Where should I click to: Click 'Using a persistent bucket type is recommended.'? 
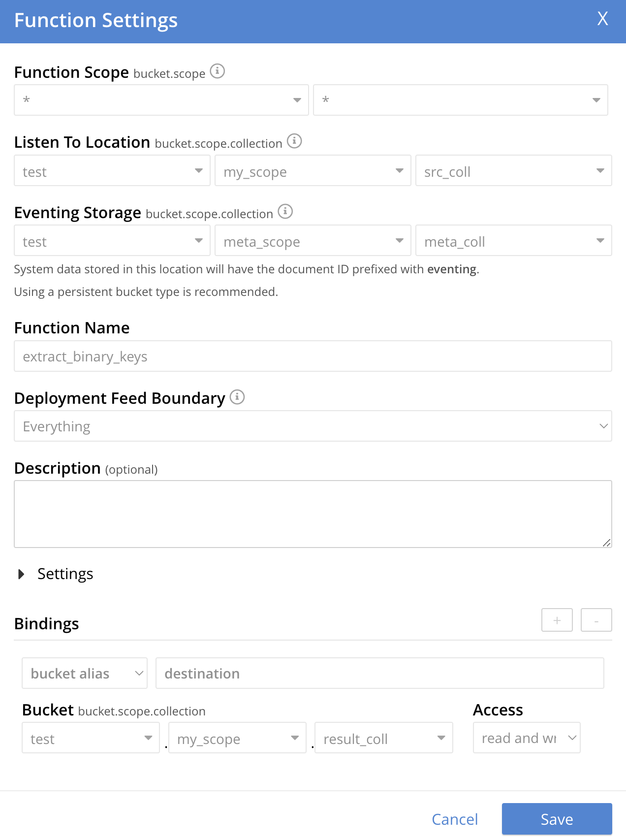(x=146, y=292)
